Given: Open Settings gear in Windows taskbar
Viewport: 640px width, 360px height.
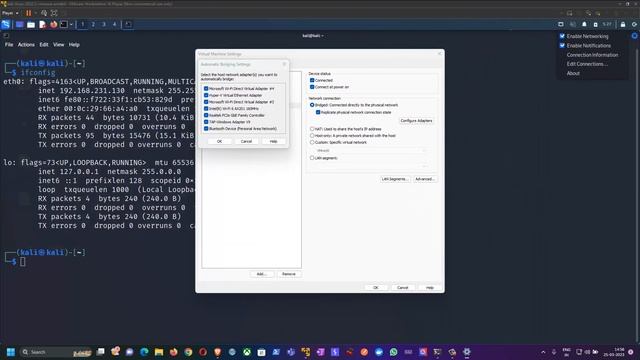Looking at the screenshot, I should [467, 352].
